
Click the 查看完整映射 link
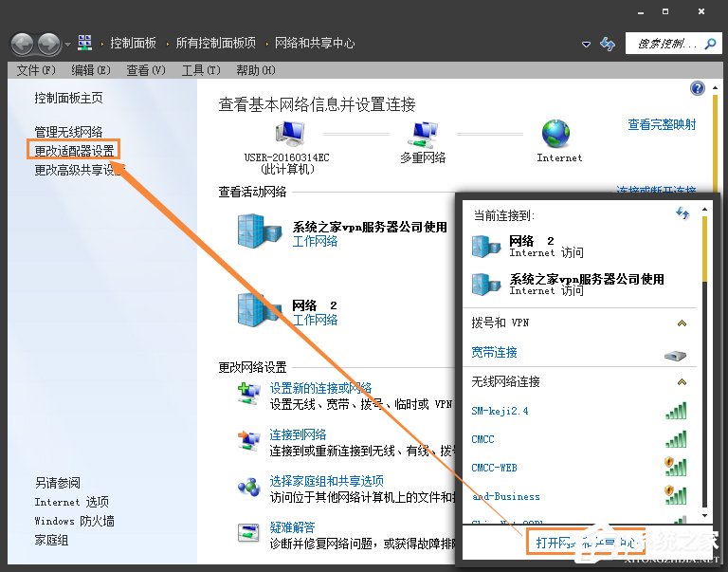(661, 124)
